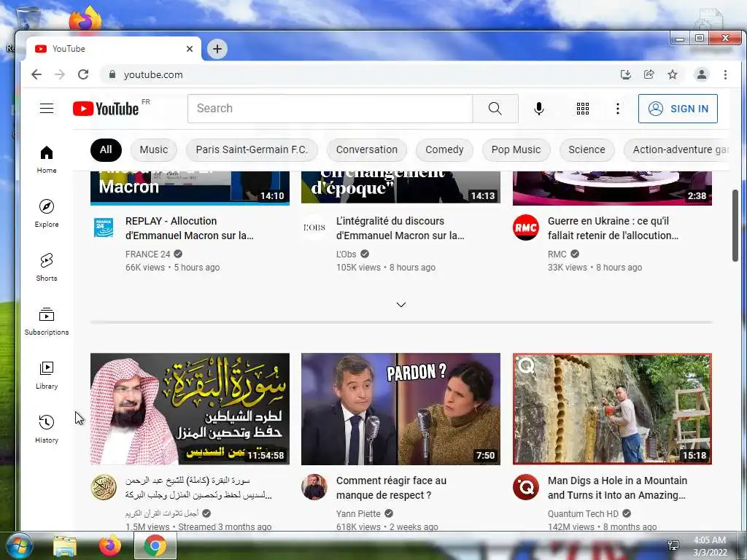Open Firefox from taskbar
Image resolution: width=747 pixels, height=560 pixels.
[109, 546]
